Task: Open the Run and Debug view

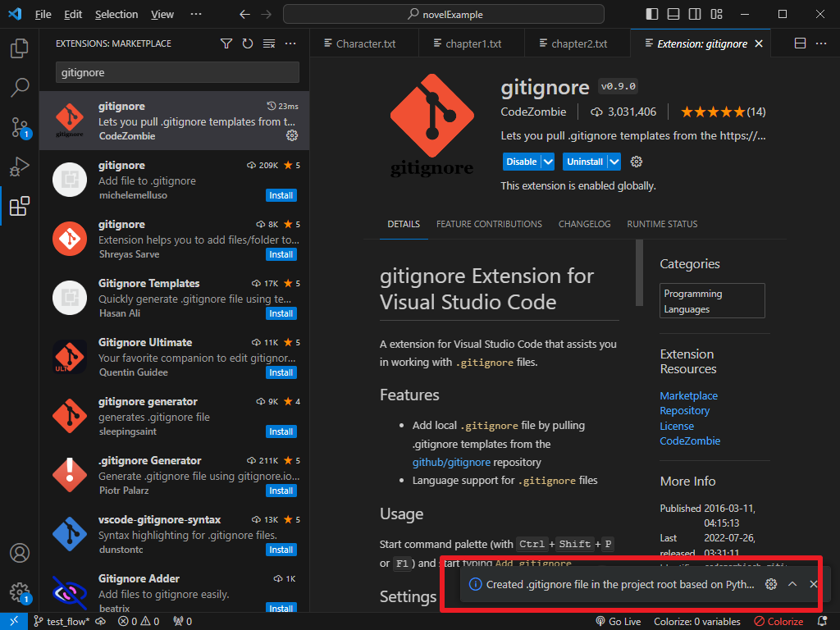Action: [x=20, y=167]
